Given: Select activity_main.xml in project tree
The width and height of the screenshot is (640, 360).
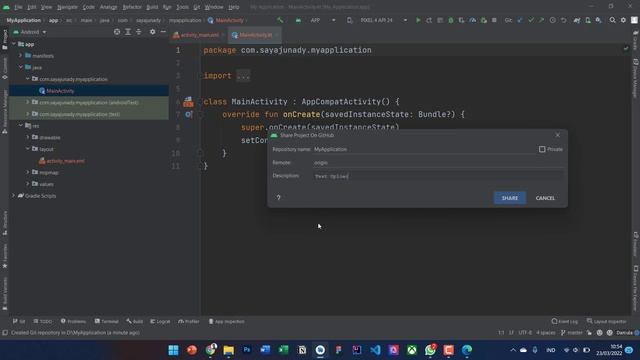Looking at the screenshot, I should tap(65, 161).
